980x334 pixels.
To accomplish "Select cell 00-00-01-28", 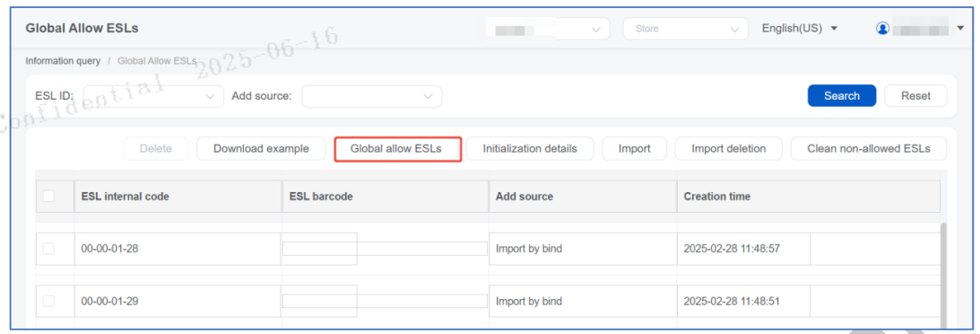I will click(x=178, y=249).
